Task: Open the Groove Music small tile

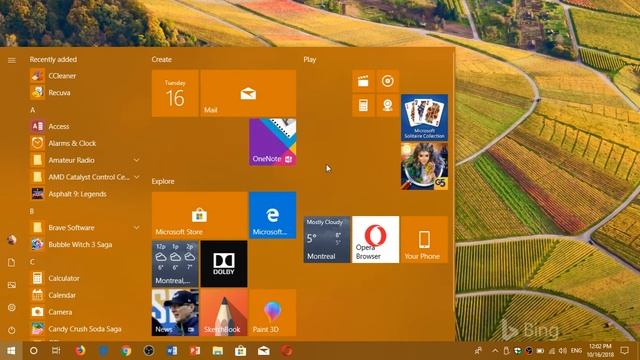Action: [x=388, y=81]
